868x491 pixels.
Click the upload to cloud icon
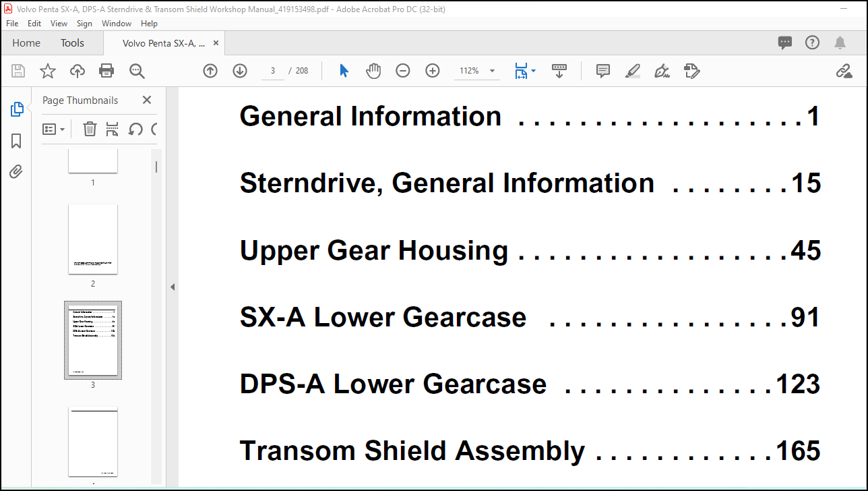(x=77, y=71)
